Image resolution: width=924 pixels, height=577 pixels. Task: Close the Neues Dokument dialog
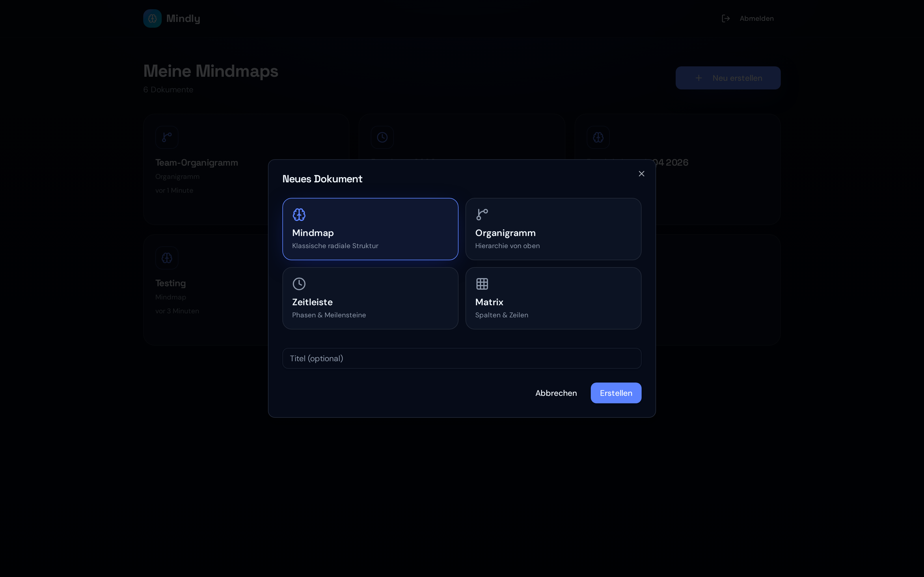641,174
